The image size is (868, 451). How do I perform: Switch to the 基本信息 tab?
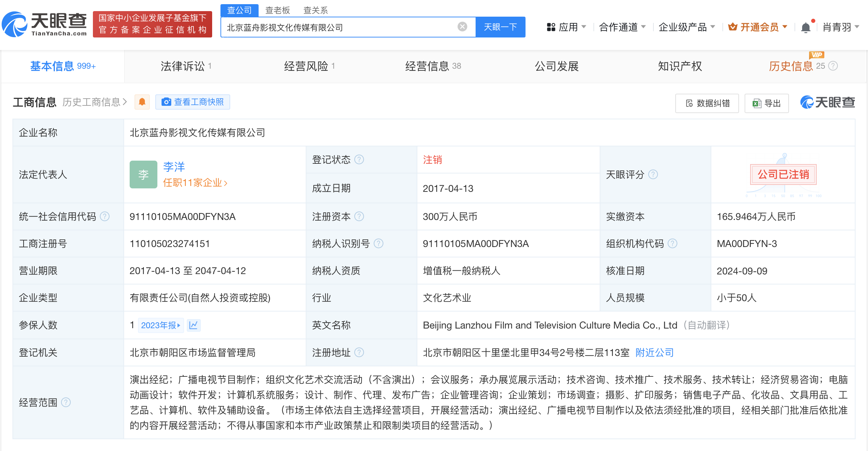point(63,66)
